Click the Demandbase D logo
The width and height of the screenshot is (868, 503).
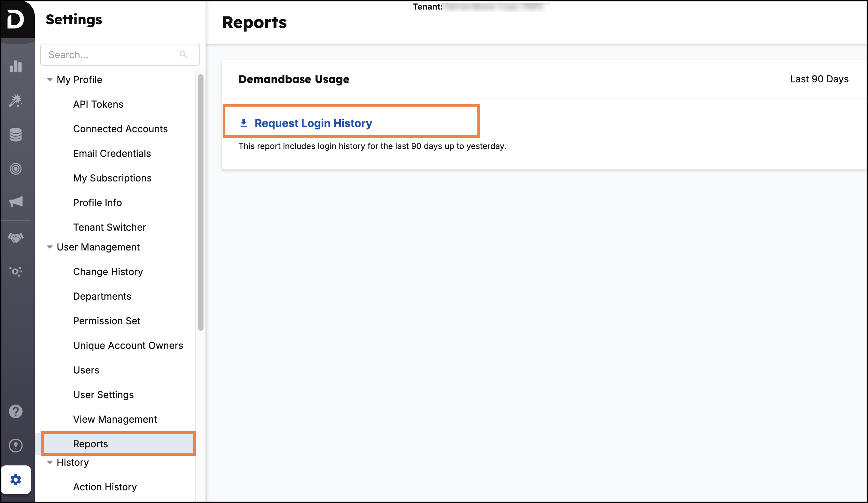coord(16,19)
